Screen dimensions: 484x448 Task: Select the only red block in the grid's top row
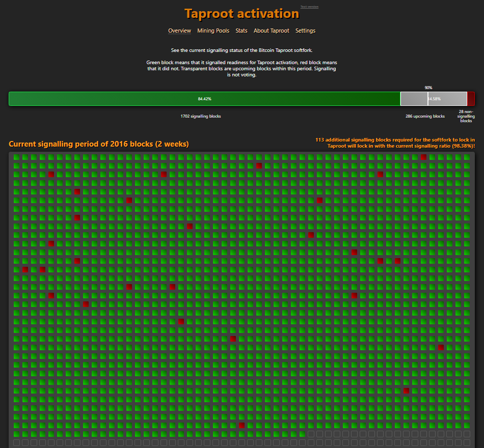coord(423,157)
